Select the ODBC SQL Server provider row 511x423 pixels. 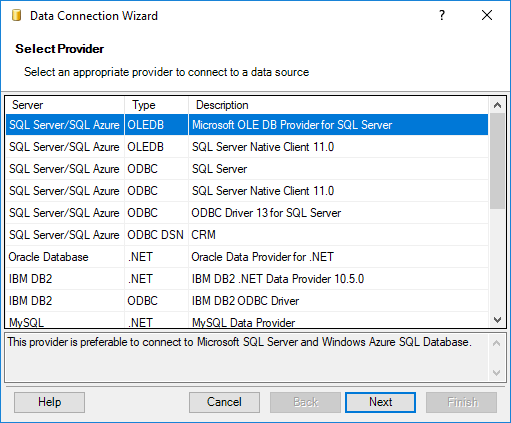click(247, 169)
